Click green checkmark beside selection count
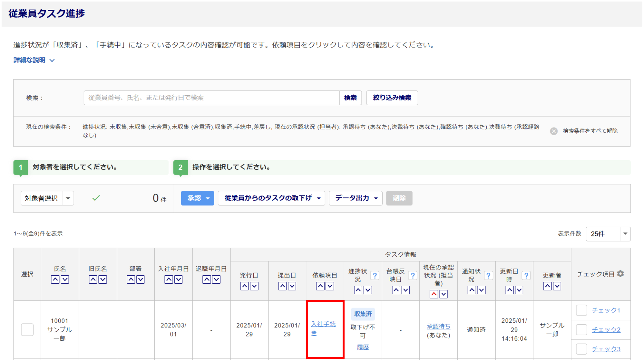 (x=96, y=198)
